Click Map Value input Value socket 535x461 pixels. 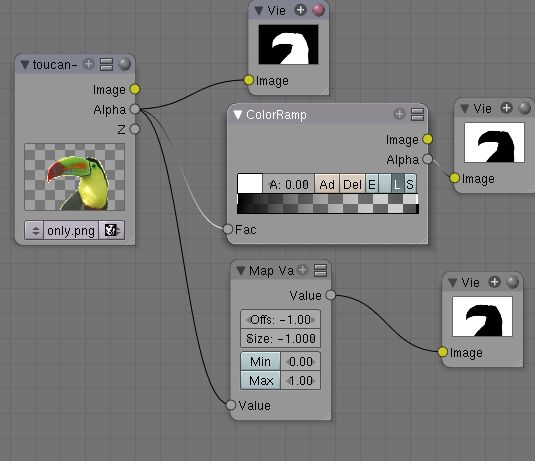click(231, 405)
